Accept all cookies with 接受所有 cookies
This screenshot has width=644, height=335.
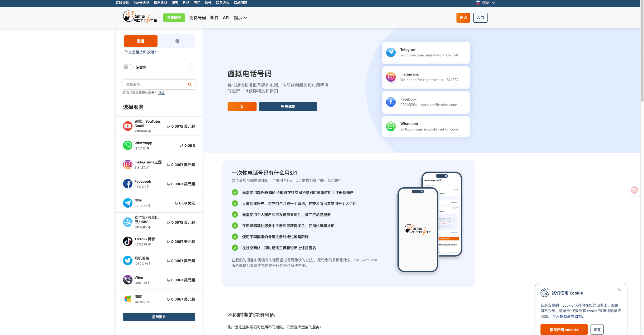click(564, 329)
